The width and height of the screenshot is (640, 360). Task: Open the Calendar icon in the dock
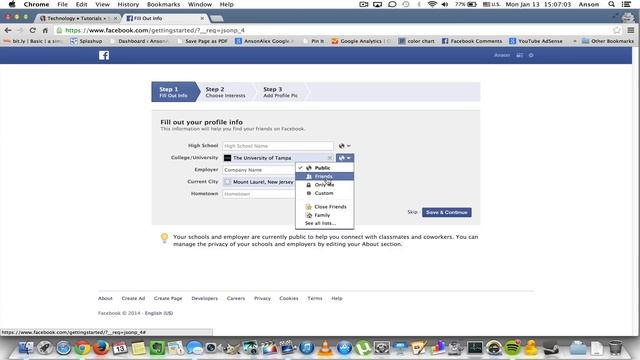pos(120,348)
